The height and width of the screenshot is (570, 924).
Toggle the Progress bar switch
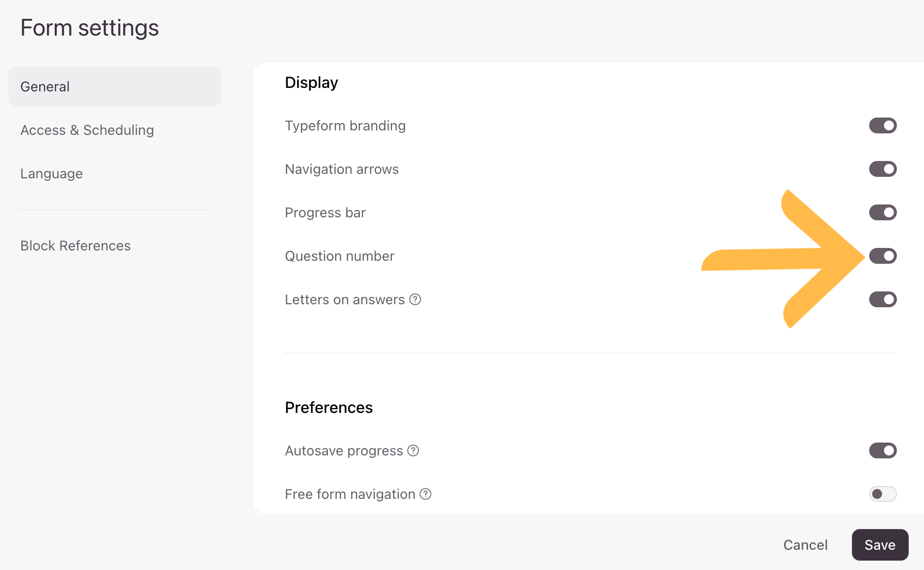[883, 212]
